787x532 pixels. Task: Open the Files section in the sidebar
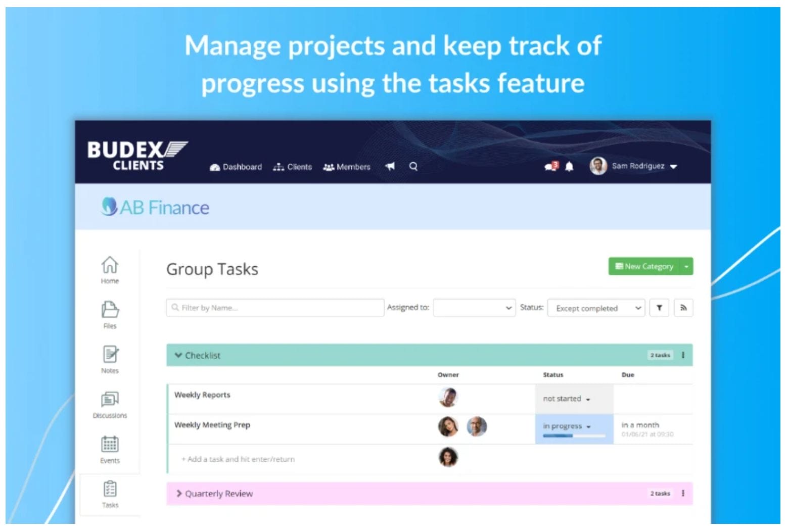point(110,313)
